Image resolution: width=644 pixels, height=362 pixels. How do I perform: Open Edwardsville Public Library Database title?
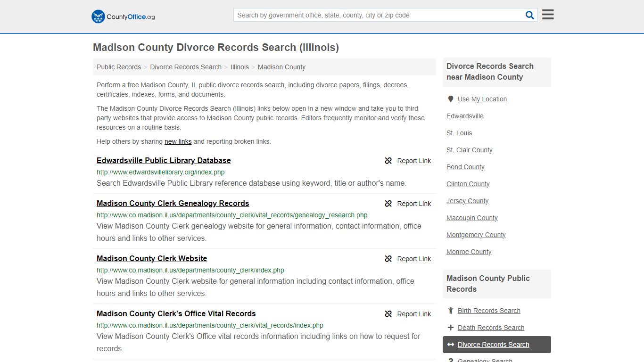point(164,160)
